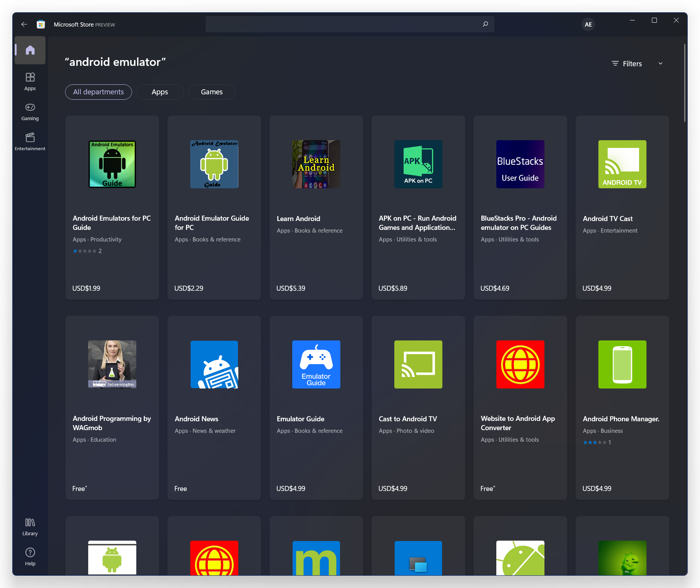Image resolution: width=700 pixels, height=588 pixels.
Task: Open Website to Android App Converter title
Action: pyautogui.click(x=518, y=423)
